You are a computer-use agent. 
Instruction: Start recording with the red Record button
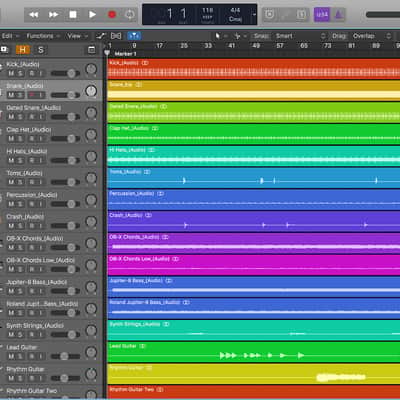pyautogui.click(x=112, y=15)
